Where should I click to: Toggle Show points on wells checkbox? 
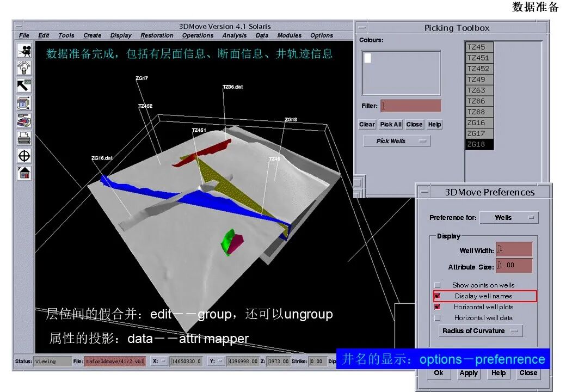coord(438,285)
